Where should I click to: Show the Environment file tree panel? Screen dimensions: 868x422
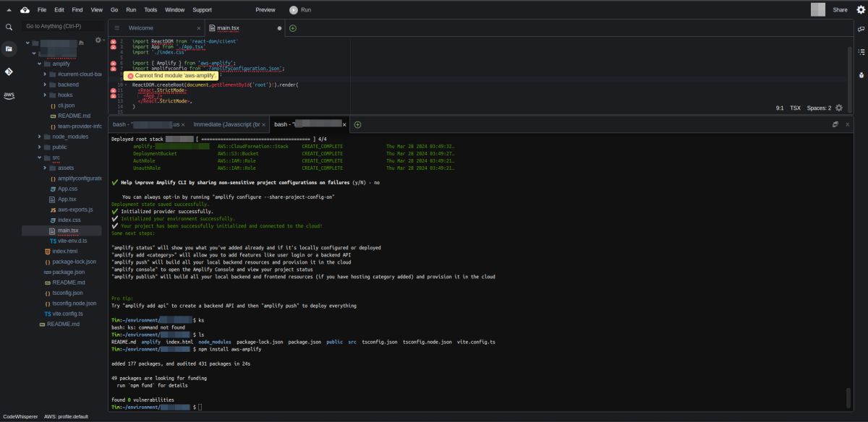pyautogui.click(x=9, y=49)
